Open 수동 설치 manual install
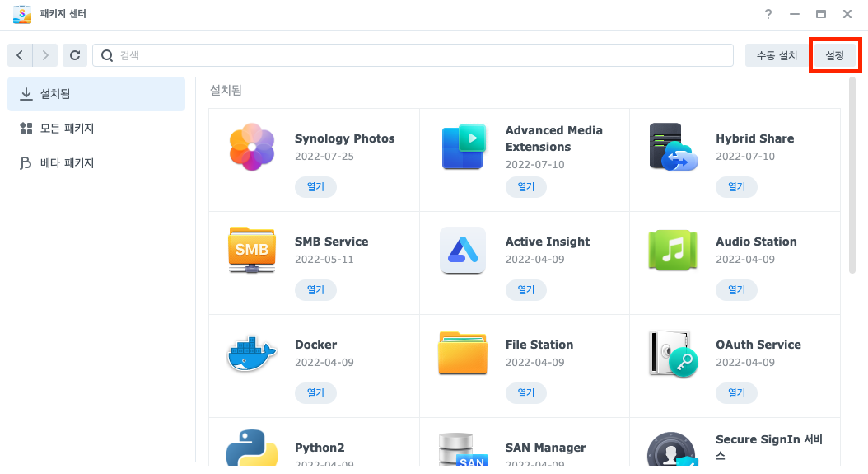The image size is (868, 474). (x=777, y=55)
